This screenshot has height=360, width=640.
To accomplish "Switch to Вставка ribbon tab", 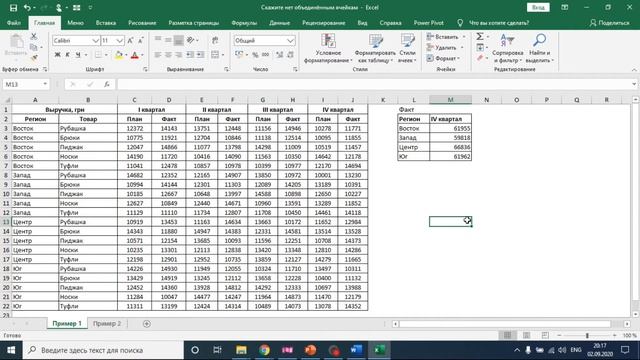I will point(106,23).
